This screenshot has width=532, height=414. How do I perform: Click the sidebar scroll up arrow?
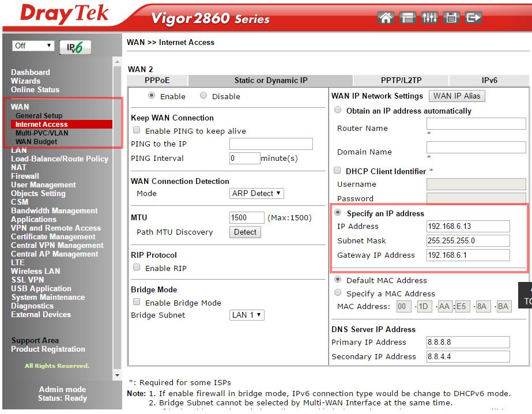[x=118, y=62]
